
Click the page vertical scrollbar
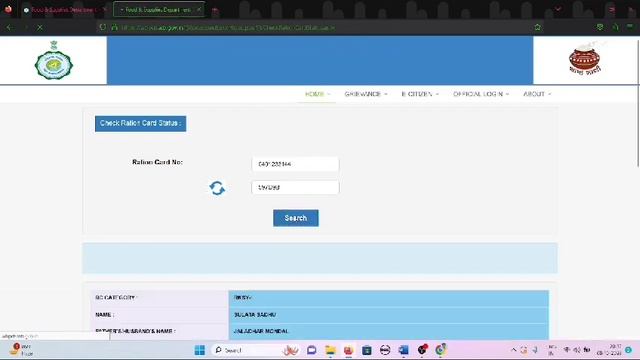638,102
